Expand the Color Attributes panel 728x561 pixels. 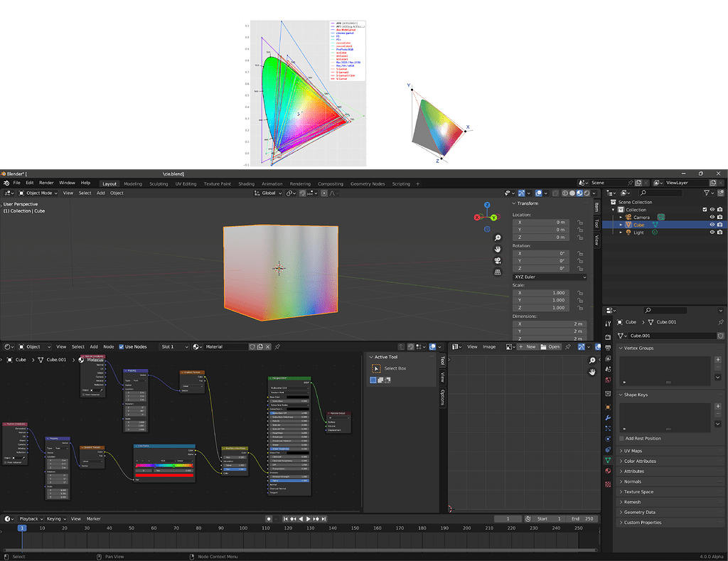[639, 461]
